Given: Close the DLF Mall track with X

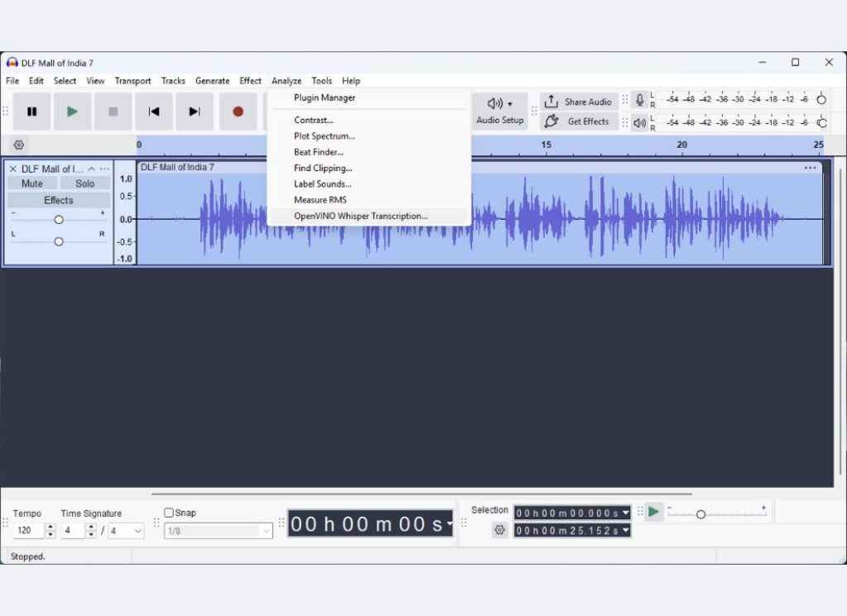Looking at the screenshot, I should pyautogui.click(x=13, y=169).
